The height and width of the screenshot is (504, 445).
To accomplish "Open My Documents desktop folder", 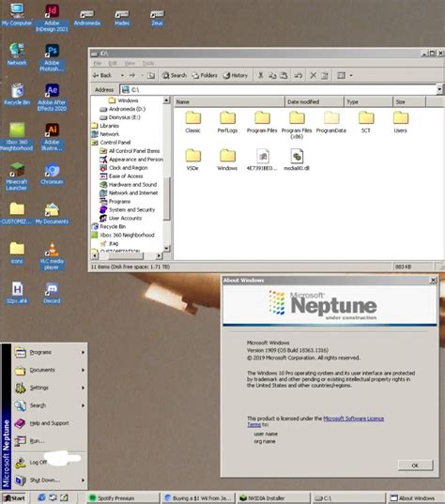I will [52, 214].
